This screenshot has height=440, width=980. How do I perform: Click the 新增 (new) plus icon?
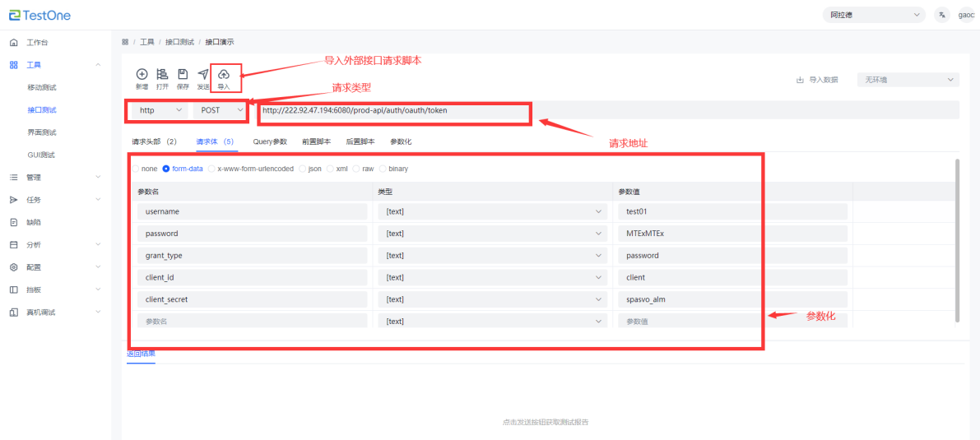(142, 75)
